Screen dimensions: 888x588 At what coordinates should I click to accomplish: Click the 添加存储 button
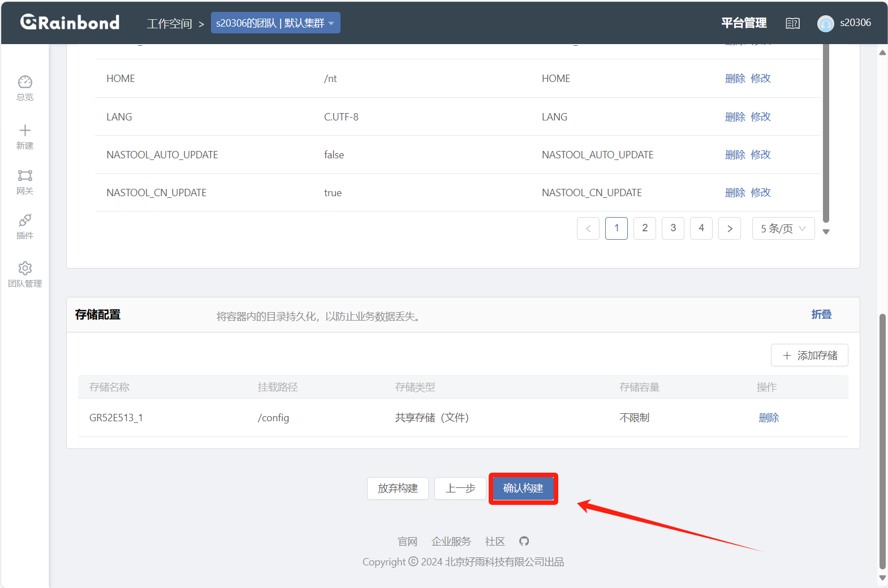pyautogui.click(x=809, y=356)
